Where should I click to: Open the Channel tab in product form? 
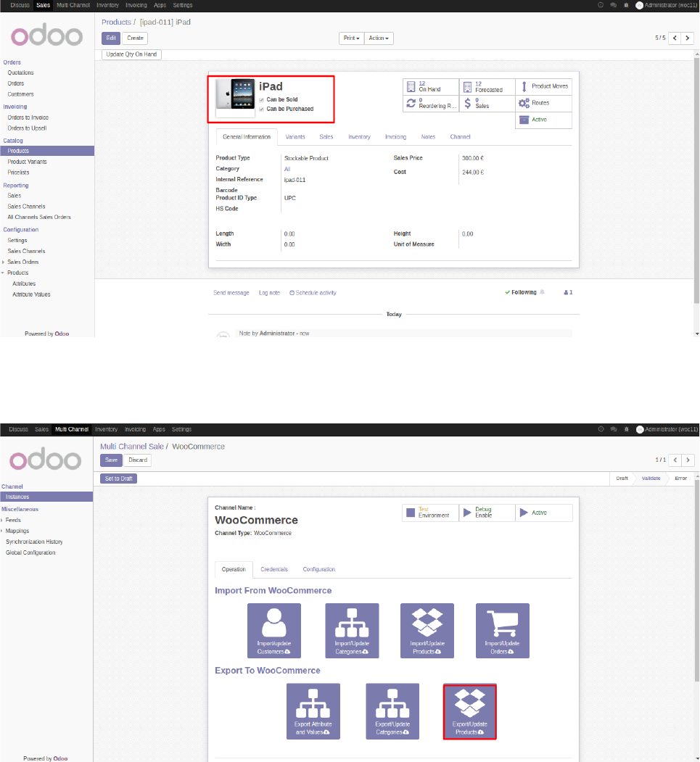(x=461, y=137)
